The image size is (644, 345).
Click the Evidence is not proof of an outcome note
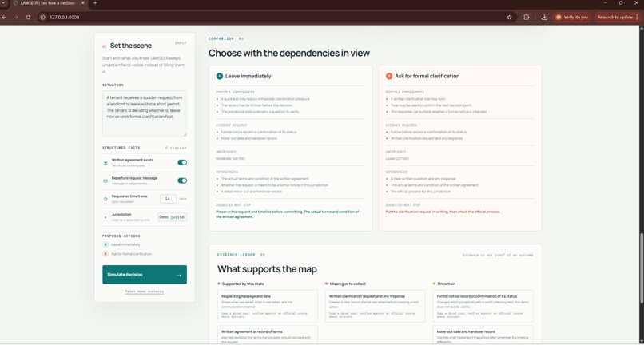[497, 255]
